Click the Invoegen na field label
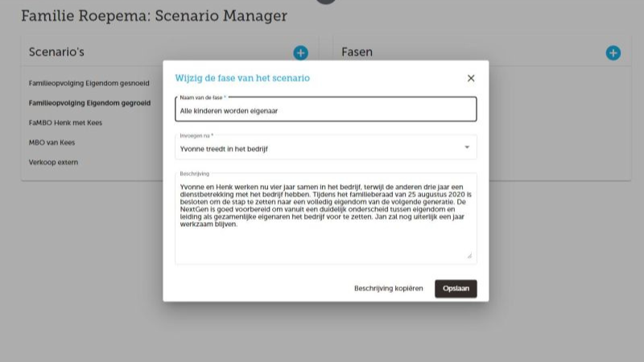Screen dimensions: 644x362 pos(196,136)
